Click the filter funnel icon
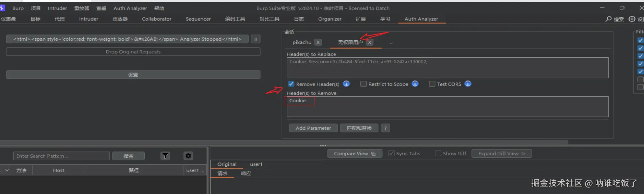Viewport: 644px width, 194px height. (165, 156)
